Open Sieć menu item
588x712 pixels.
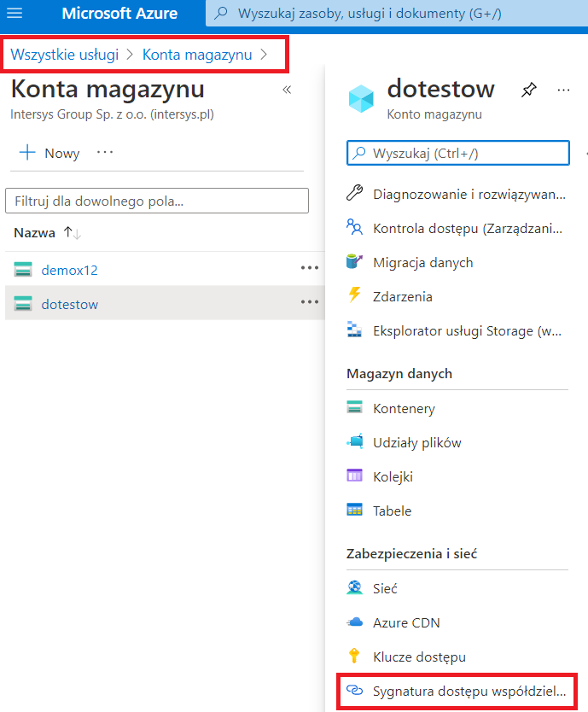(x=385, y=588)
